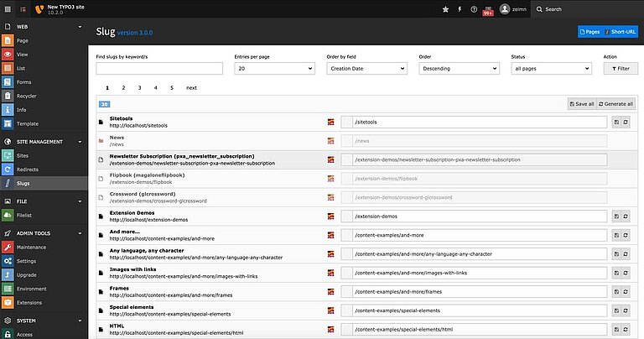Click the Generate all button
This screenshot has width=644, height=339.
pos(617,104)
